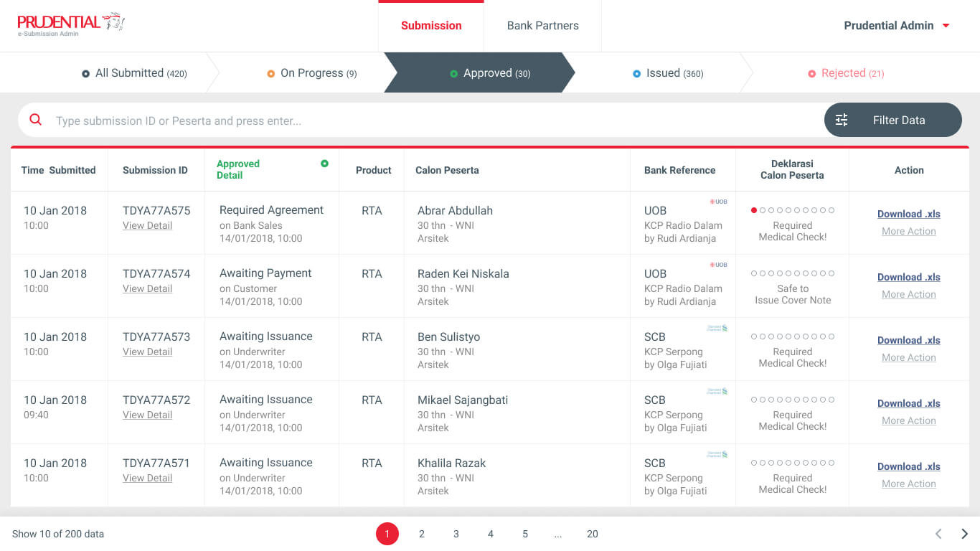This screenshot has width=980, height=551.
Task: Switch to the Bank Partners tab
Action: tap(542, 26)
